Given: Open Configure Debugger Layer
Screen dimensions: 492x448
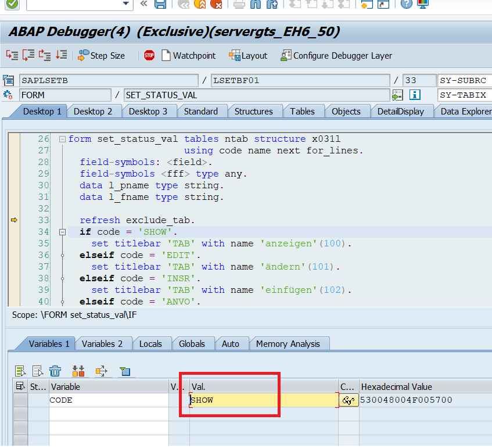Looking at the screenshot, I should pyautogui.click(x=336, y=55).
